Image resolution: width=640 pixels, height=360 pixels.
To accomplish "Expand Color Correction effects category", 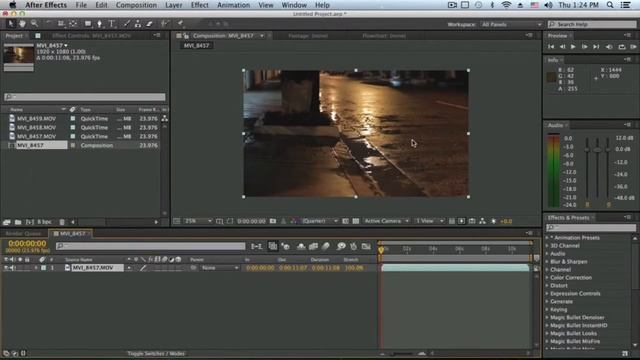I will pos(547,278).
